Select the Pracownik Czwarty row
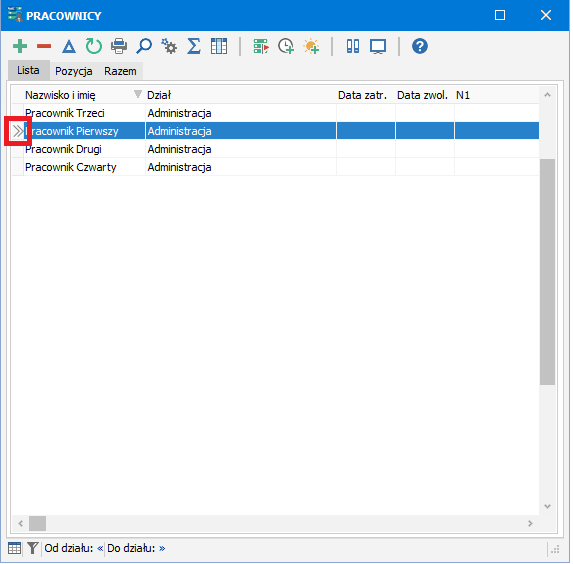The width and height of the screenshot is (573, 564). (276, 167)
